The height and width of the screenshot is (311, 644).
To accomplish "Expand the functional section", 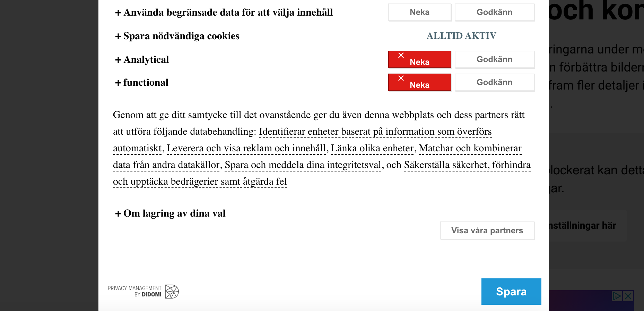I will point(142,83).
